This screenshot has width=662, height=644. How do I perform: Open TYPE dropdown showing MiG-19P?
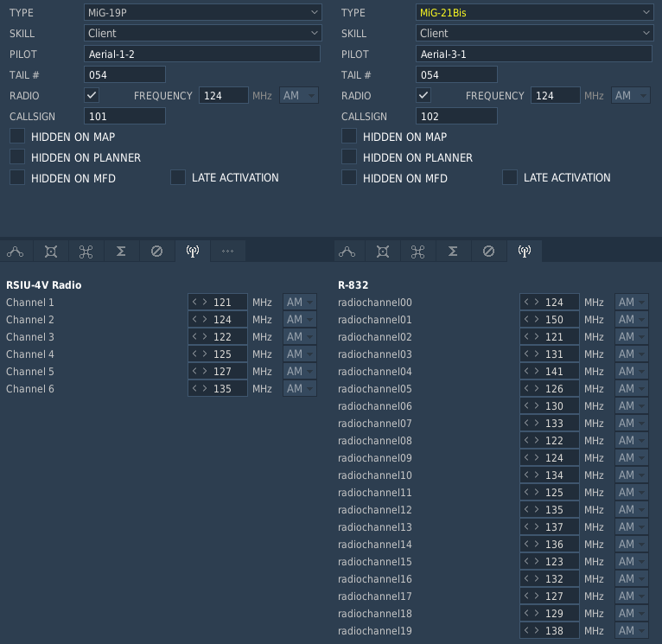[x=202, y=13]
